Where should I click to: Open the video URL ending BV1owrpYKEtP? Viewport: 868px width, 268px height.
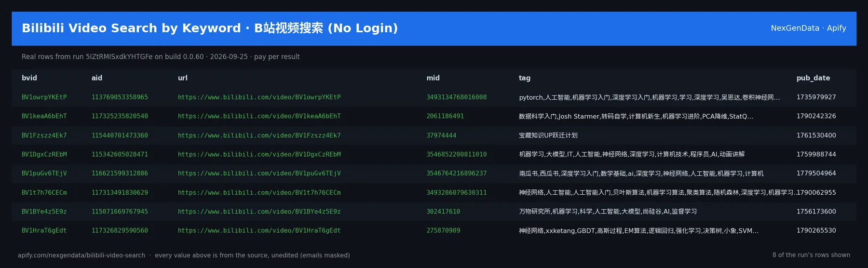pyautogui.click(x=259, y=97)
